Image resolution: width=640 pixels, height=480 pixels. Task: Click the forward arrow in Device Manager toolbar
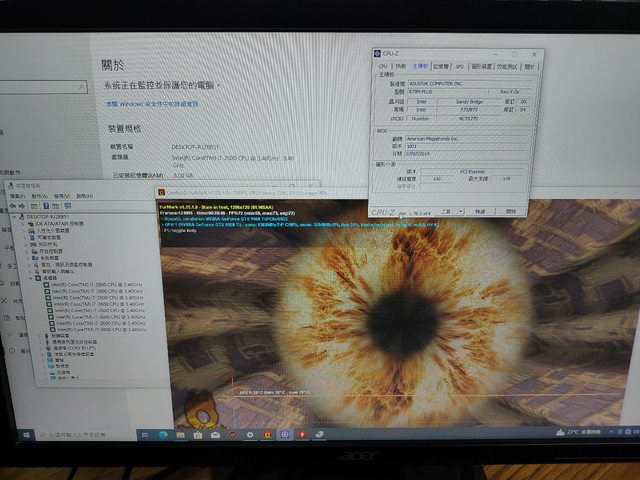(x=21, y=206)
